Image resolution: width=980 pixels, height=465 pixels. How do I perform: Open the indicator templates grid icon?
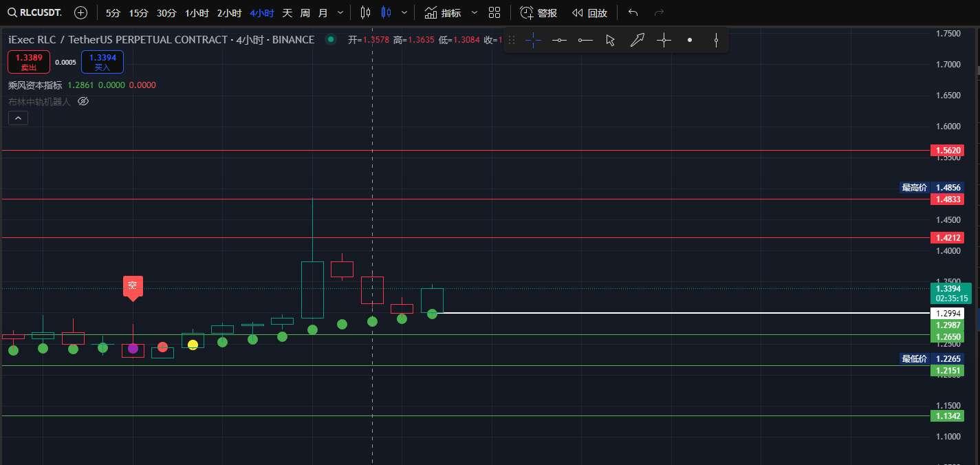[x=494, y=13]
